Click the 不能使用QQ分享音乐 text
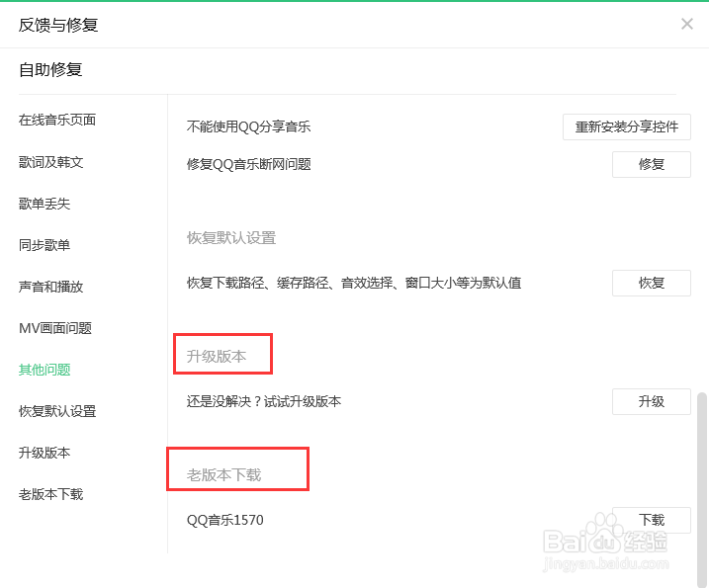 [248, 126]
